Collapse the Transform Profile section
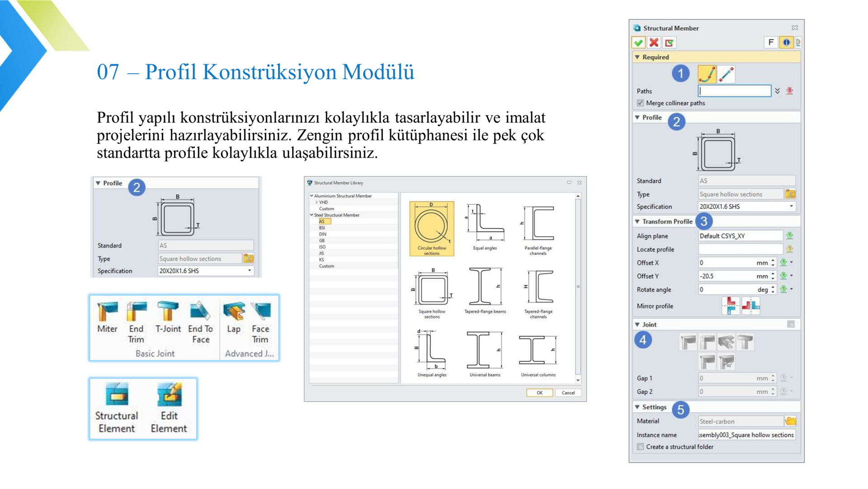This screenshot has width=868, height=489. coord(637,221)
